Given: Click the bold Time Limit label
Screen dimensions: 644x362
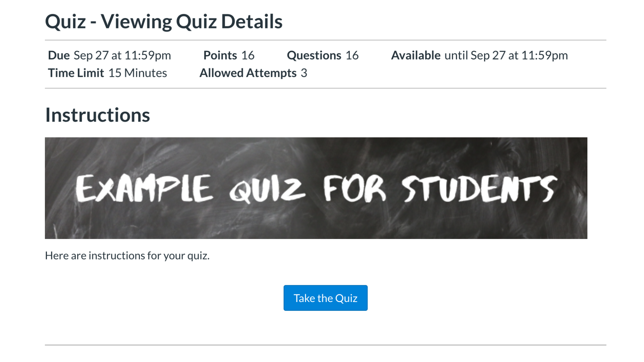Looking at the screenshot, I should point(76,73).
